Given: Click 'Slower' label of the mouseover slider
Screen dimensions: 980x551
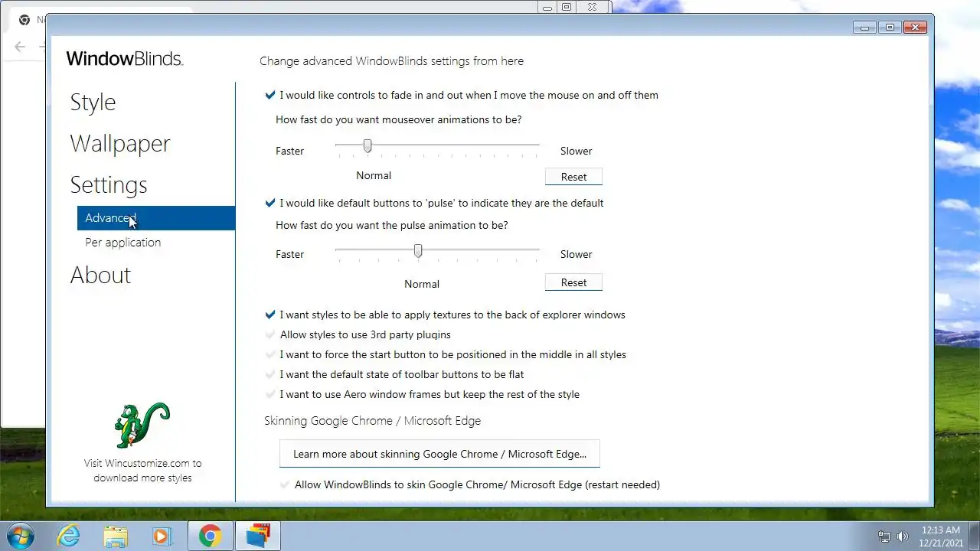Looking at the screenshot, I should [576, 151].
